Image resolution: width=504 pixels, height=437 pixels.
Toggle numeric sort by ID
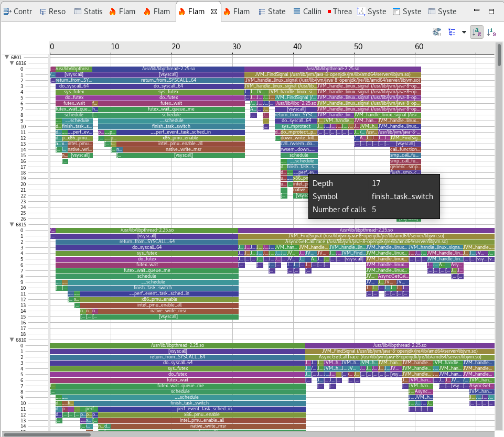coord(491,32)
